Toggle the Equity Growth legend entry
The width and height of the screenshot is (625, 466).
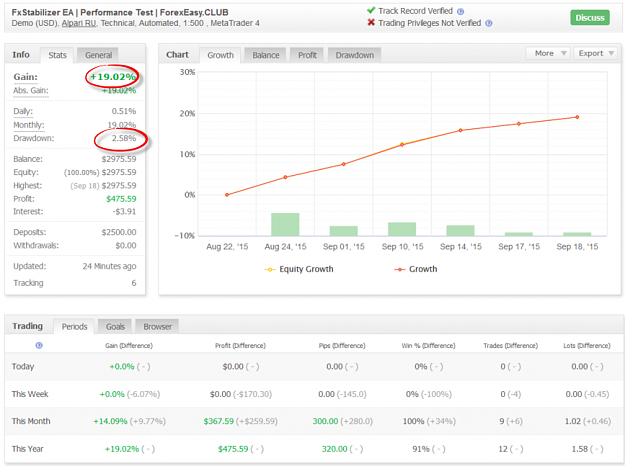pyautogui.click(x=299, y=269)
